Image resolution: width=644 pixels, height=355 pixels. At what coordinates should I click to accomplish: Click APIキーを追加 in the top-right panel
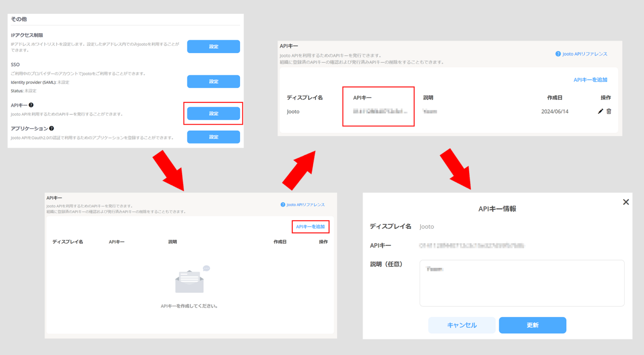click(590, 79)
